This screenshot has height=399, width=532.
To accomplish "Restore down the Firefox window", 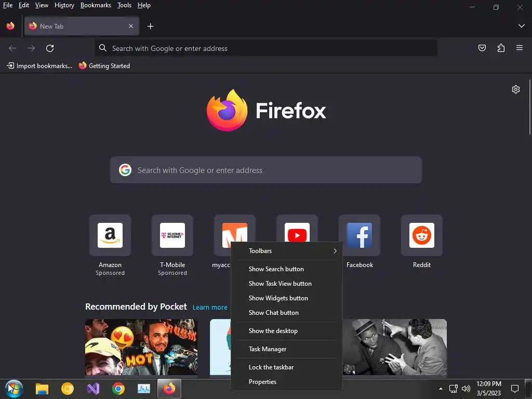I will (496, 7).
